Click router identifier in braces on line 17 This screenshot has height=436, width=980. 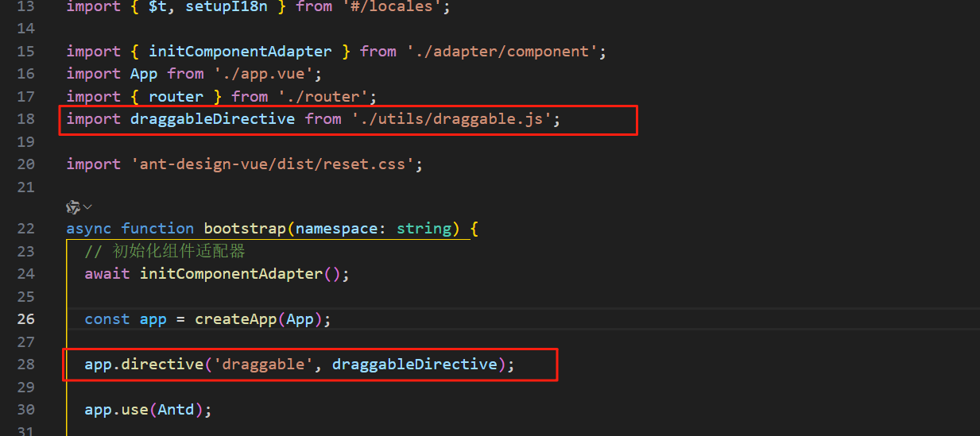pos(176,97)
